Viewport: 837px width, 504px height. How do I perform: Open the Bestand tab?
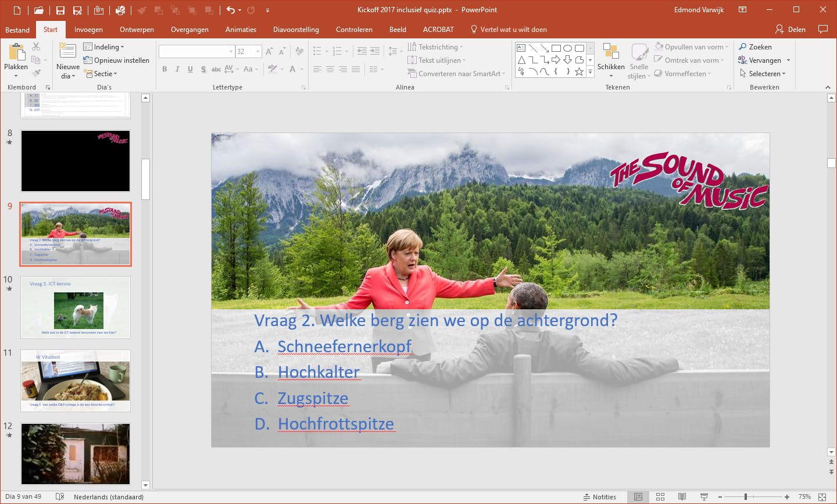point(17,30)
